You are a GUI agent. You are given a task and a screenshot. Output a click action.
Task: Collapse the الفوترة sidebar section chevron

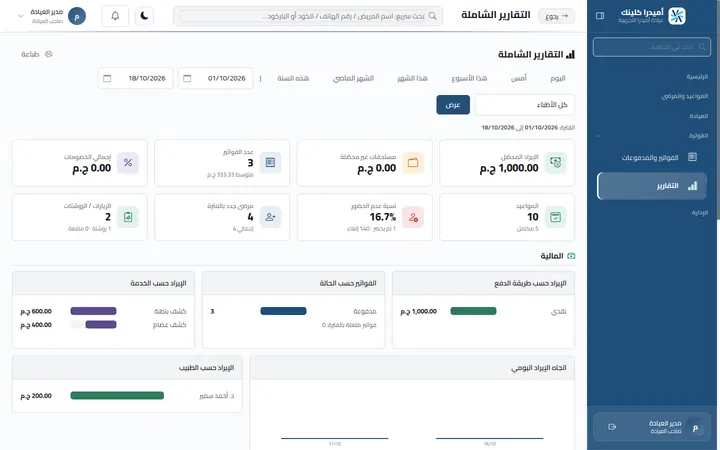click(x=597, y=136)
